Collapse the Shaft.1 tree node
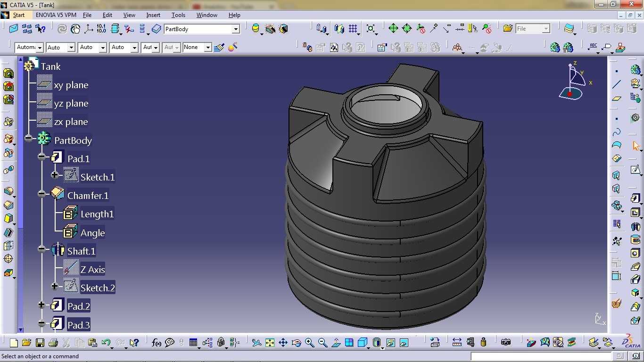The height and width of the screenshot is (362, 644). coord(42,249)
